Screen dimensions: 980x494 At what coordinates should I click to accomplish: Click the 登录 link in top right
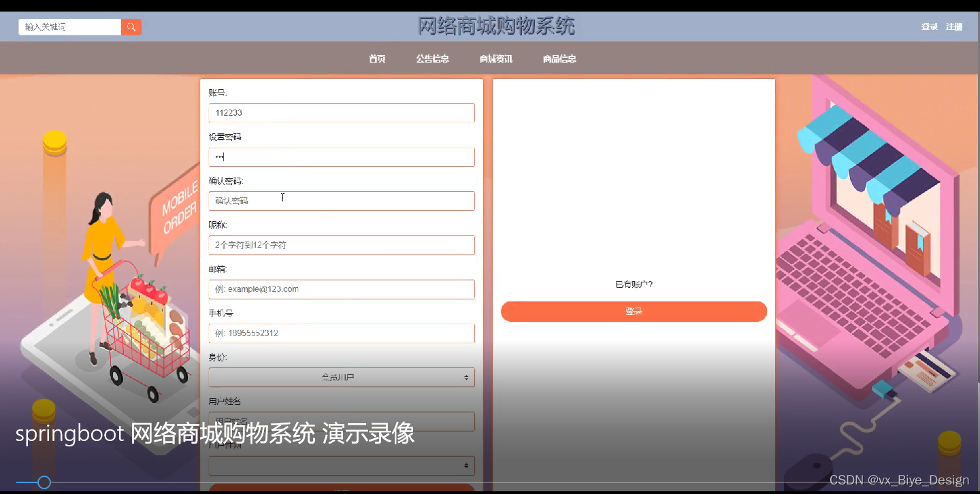click(x=929, y=27)
